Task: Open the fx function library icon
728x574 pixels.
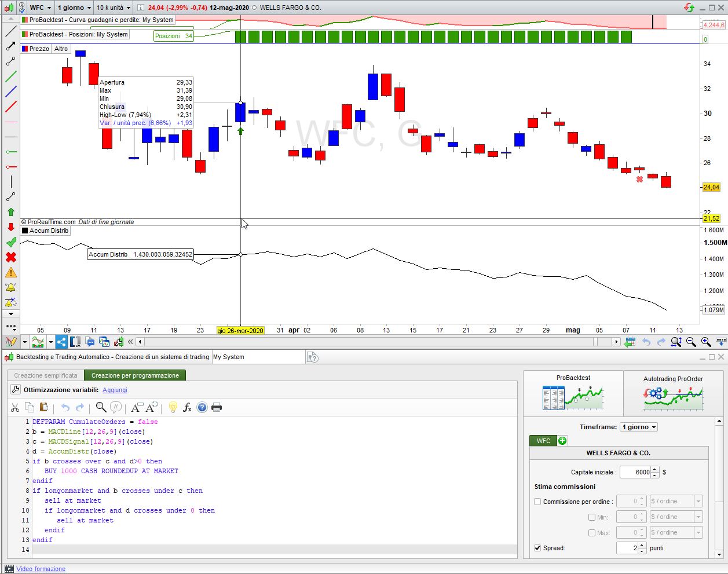Action: click(x=187, y=407)
